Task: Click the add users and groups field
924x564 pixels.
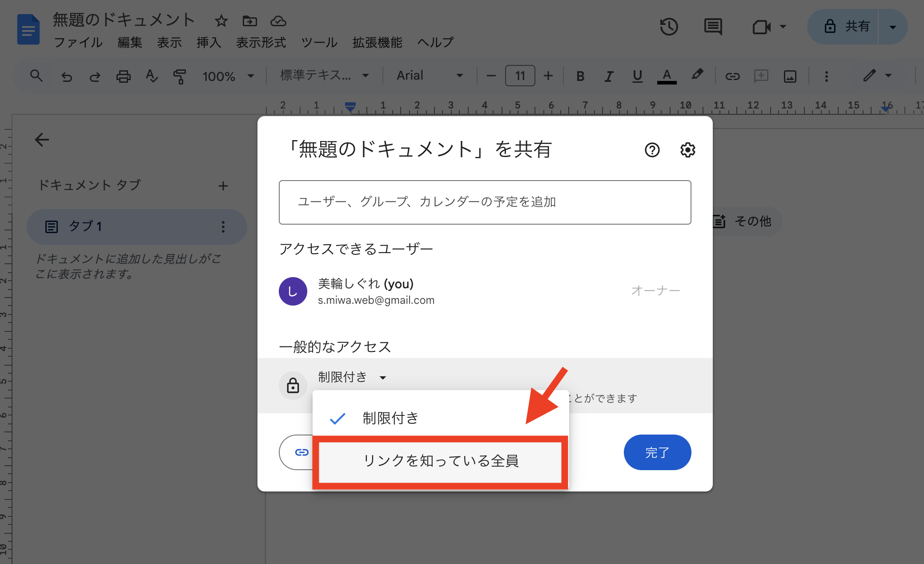Action: 485,202
